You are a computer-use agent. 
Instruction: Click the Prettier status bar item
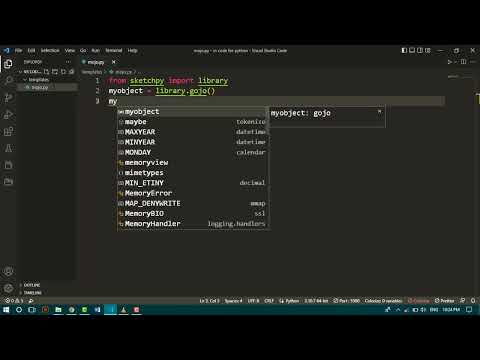pos(444,301)
